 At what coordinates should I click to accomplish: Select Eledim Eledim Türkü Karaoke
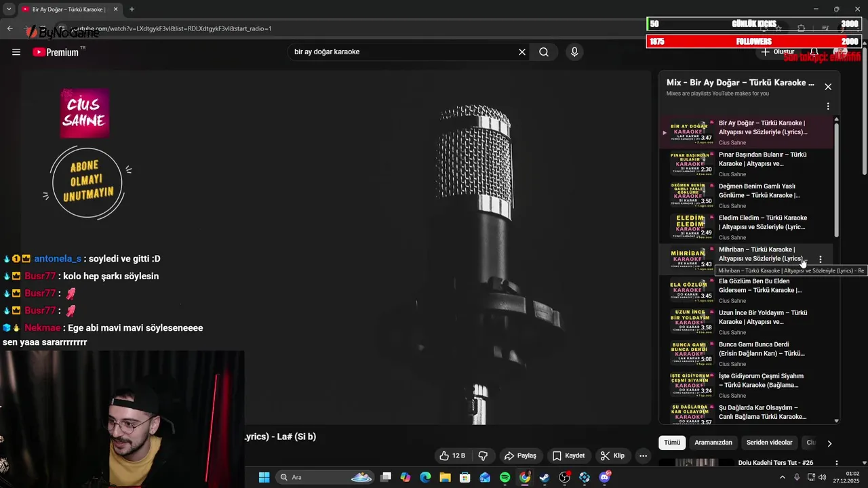coord(746,227)
